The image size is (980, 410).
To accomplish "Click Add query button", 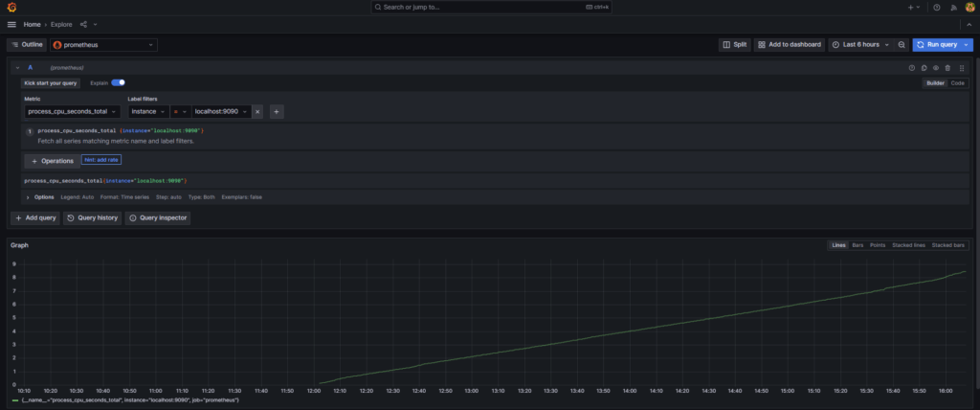I will (x=35, y=217).
